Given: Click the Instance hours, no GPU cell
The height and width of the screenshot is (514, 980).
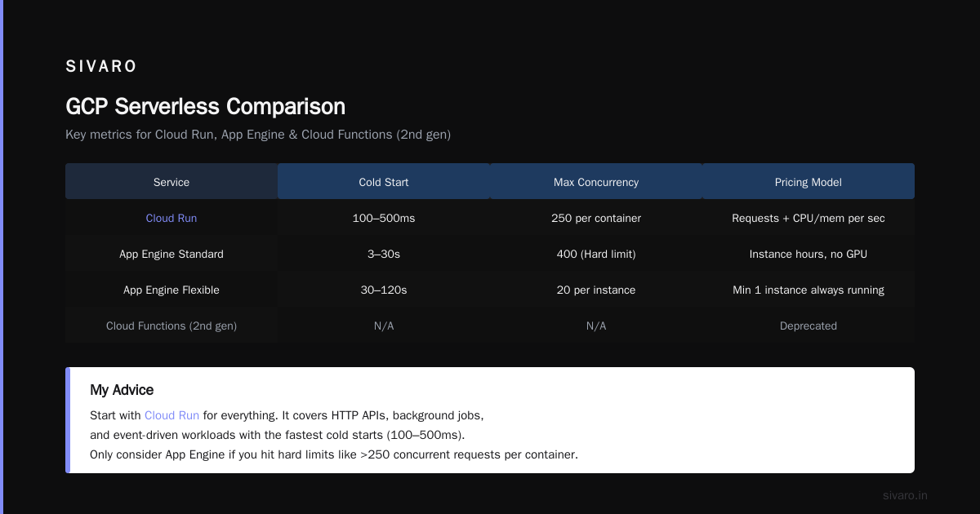Looking at the screenshot, I should 808,254.
